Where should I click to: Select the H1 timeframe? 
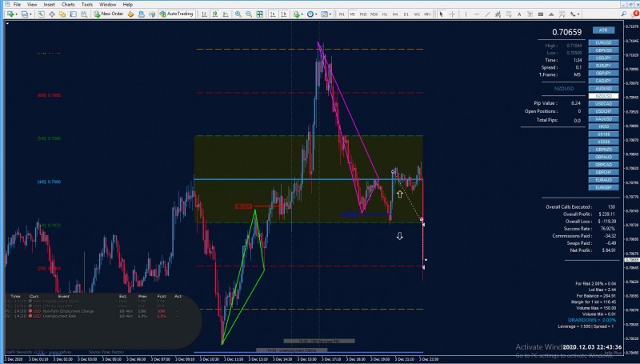[385, 14]
